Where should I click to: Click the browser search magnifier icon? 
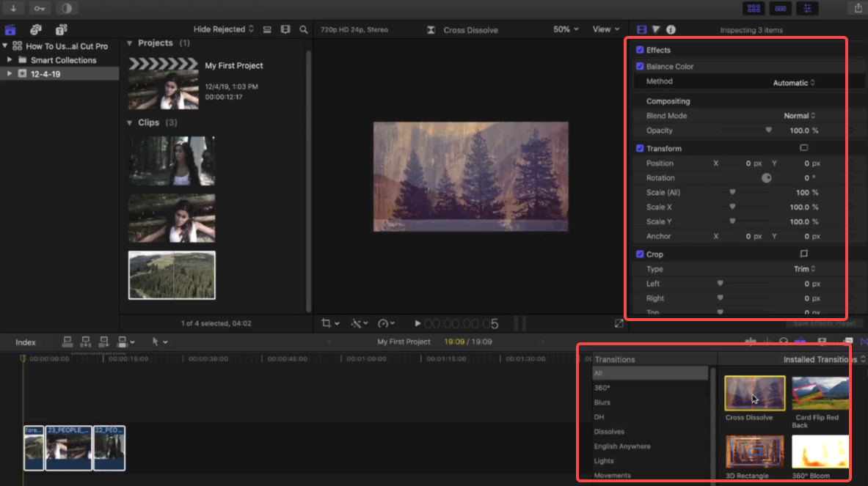tap(304, 29)
